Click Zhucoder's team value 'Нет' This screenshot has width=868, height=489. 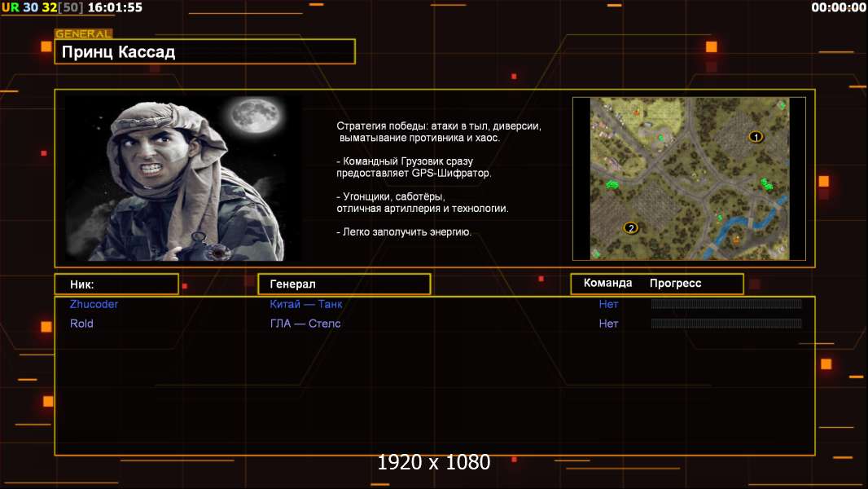coord(608,304)
